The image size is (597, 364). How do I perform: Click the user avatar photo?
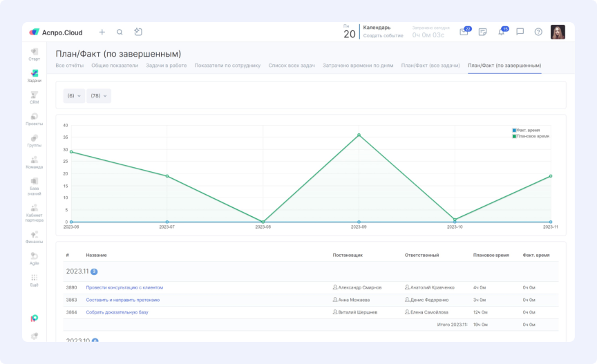click(x=558, y=32)
